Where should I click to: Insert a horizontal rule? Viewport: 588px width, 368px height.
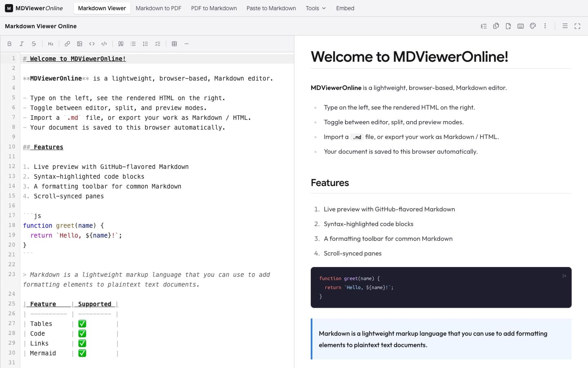click(x=187, y=44)
